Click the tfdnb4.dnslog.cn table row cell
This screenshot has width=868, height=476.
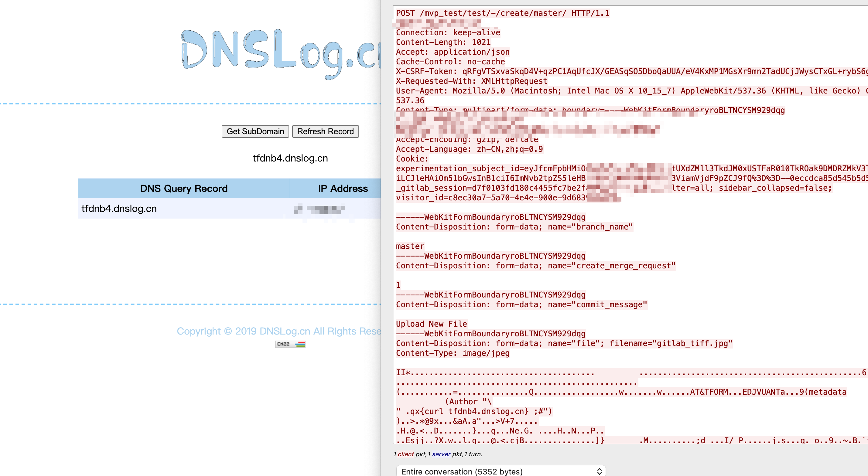(184, 209)
